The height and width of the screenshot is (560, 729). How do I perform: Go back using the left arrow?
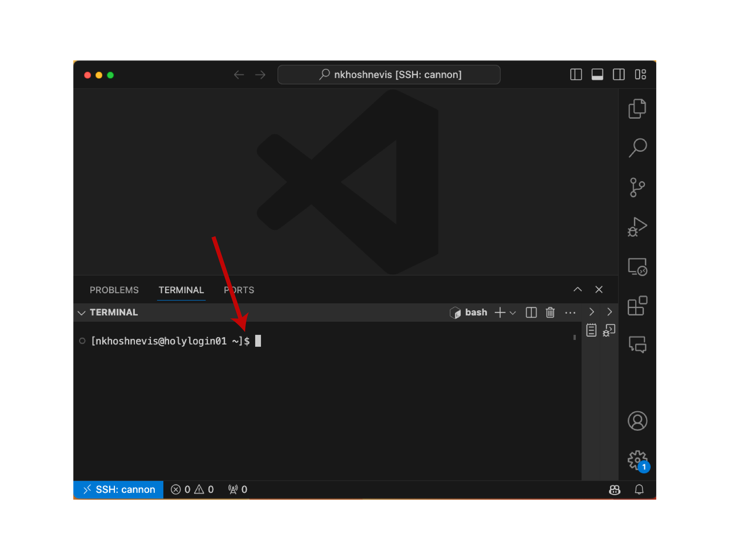pos(239,75)
